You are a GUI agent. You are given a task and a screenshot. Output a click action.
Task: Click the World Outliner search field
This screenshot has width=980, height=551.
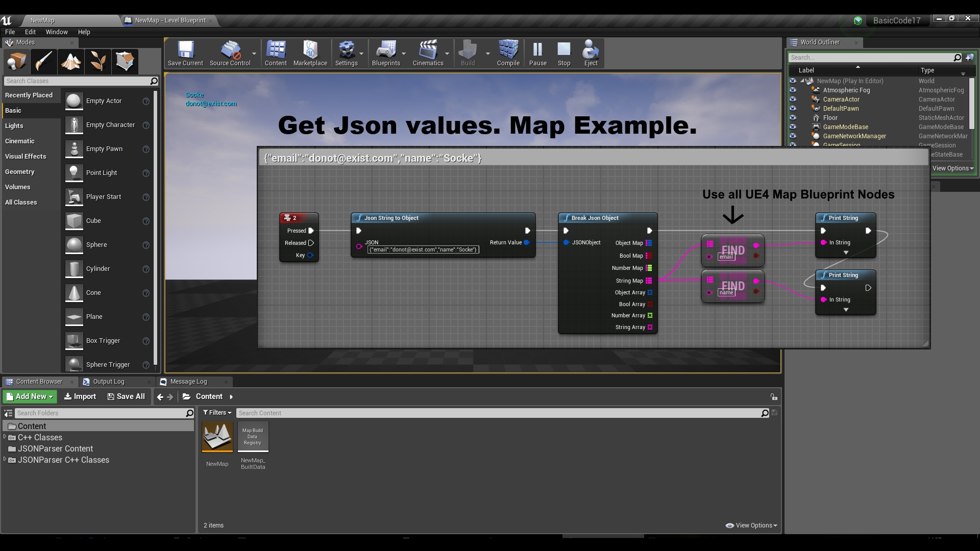pos(875,58)
